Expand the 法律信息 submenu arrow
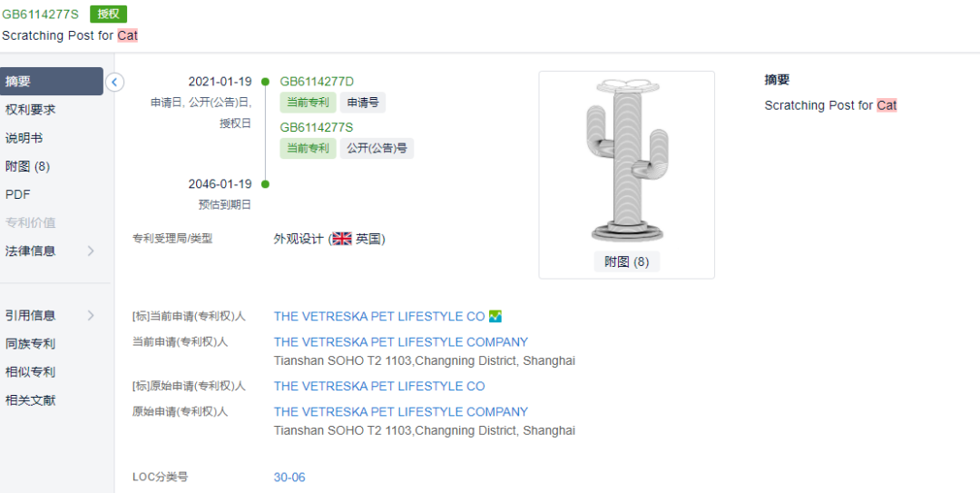Viewport: 980px width, 493px height. tap(91, 251)
